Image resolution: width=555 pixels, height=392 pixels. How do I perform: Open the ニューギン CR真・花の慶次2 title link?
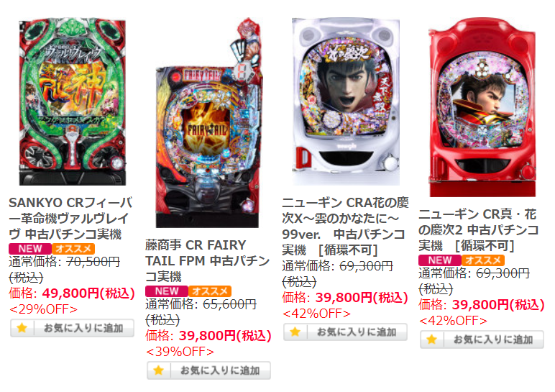pyautogui.click(x=479, y=230)
